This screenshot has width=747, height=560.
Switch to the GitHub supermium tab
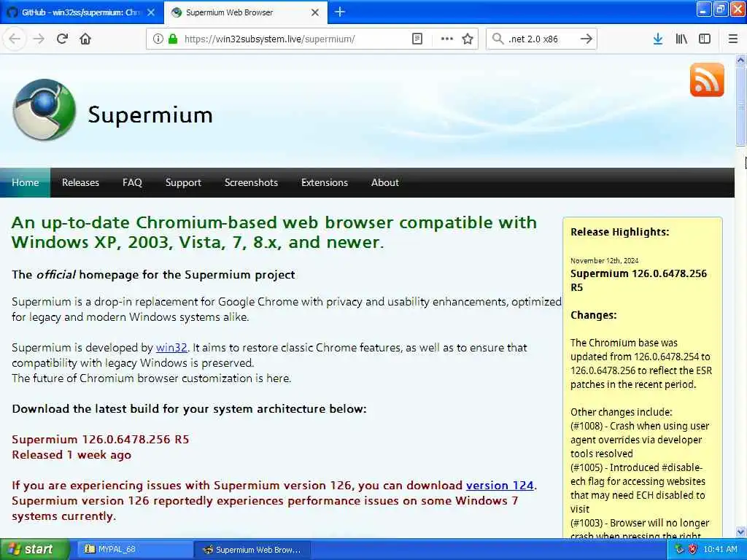(x=82, y=12)
